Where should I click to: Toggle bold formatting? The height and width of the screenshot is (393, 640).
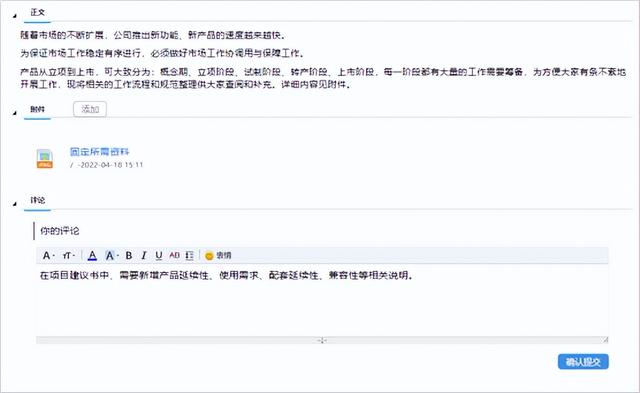tap(129, 255)
